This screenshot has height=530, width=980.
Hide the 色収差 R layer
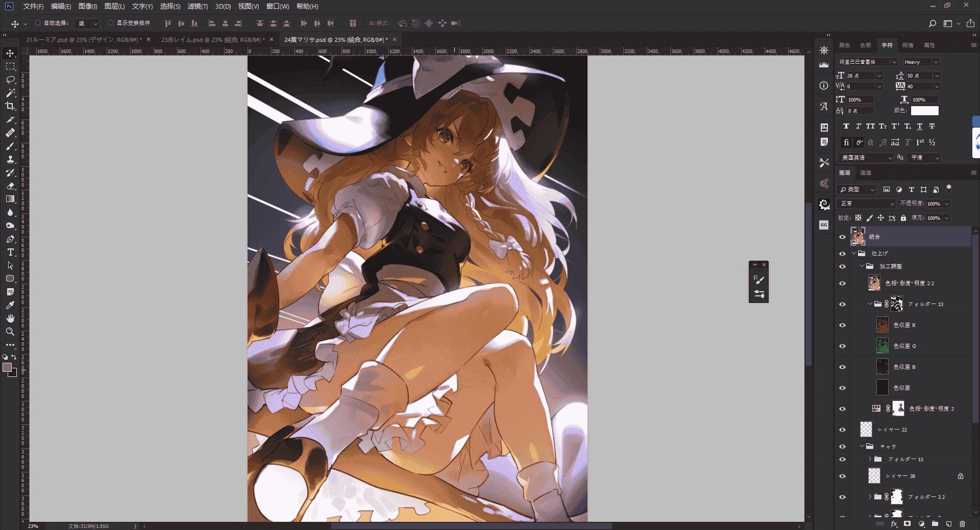(842, 325)
